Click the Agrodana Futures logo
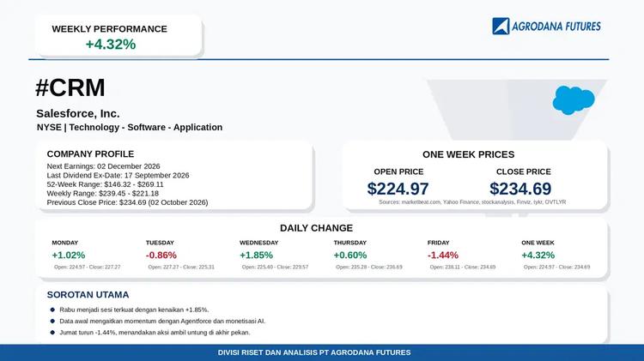644x361 pixels. [x=546, y=27]
